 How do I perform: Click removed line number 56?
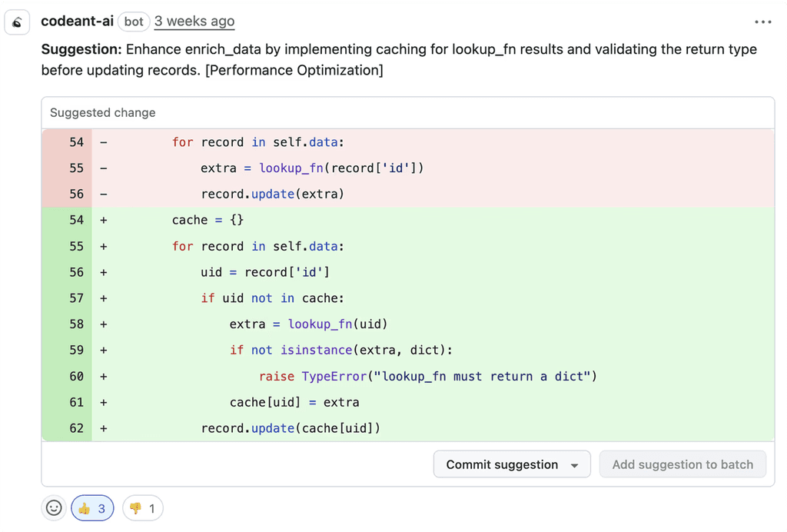(76, 194)
